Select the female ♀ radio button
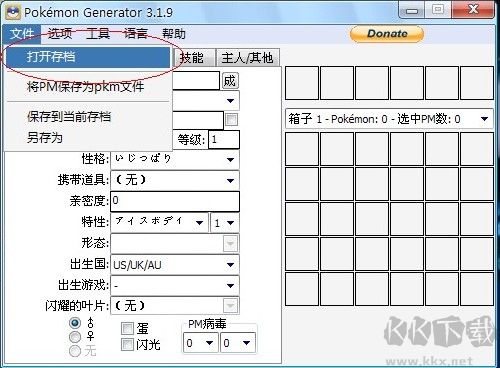Screen dimensions: 500x368 (75, 337)
